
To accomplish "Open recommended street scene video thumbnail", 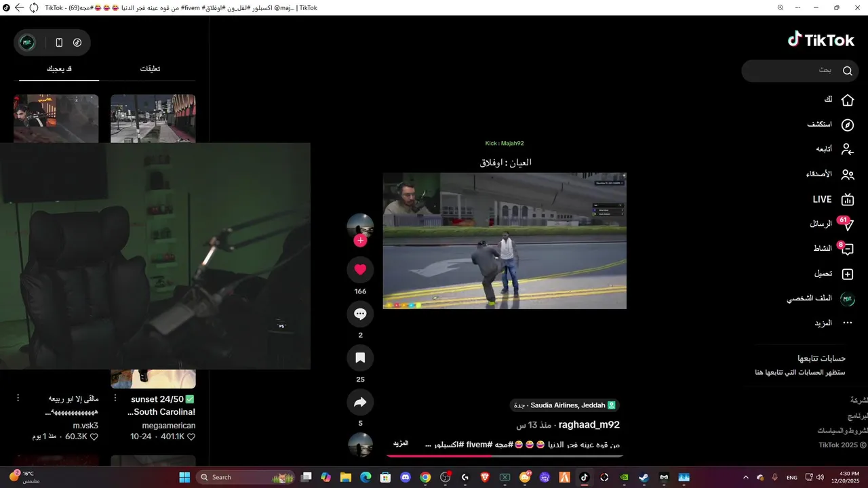I will point(153,119).
